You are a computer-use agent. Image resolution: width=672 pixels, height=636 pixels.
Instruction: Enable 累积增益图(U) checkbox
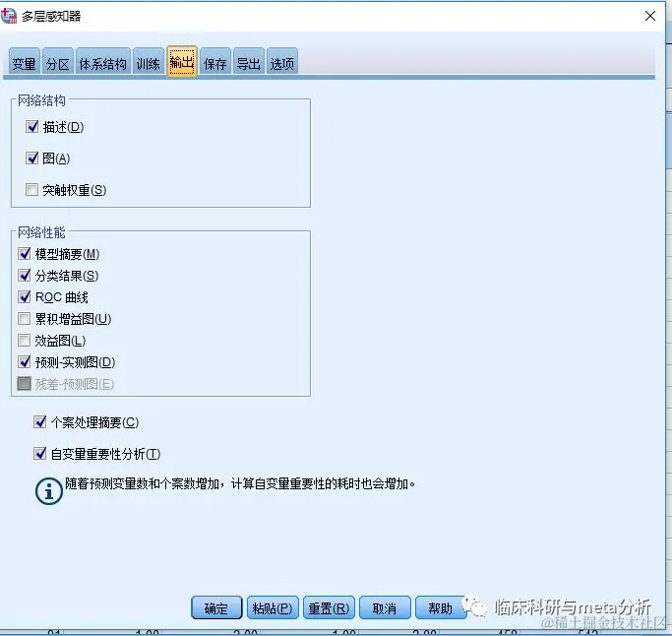25,318
